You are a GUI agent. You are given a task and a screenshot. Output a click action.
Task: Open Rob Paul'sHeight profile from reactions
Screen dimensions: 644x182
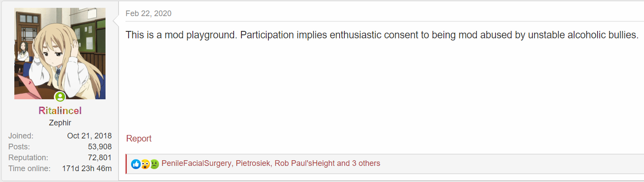point(304,164)
